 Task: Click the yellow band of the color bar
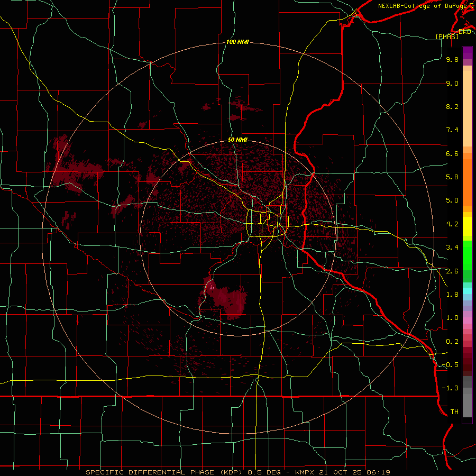[467, 226]
